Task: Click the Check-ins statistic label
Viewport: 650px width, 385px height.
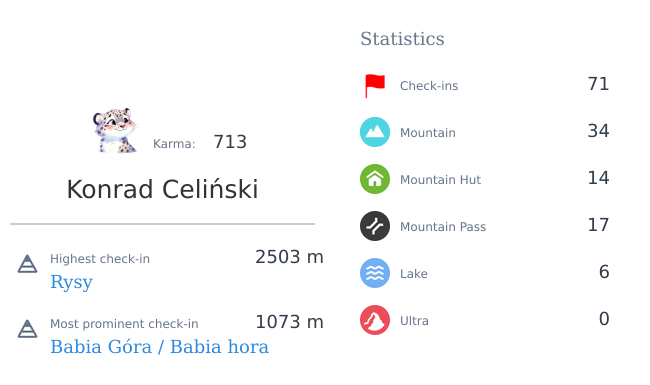Action: point(429,86)
